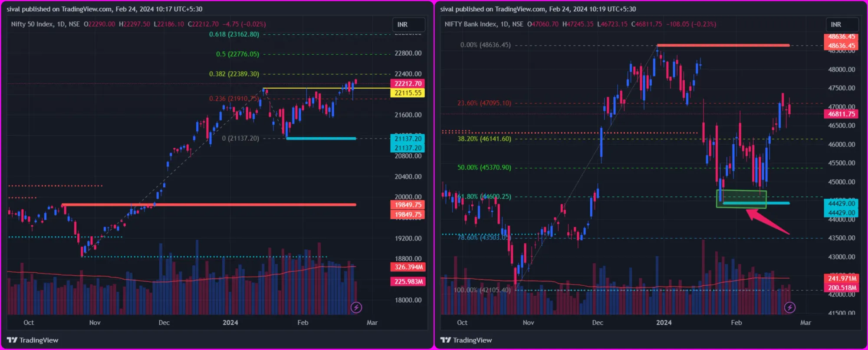The image size is (868, 350).
Task: Open TradingView logo under NIFTY Bank chart
Action: coord(466,340)
